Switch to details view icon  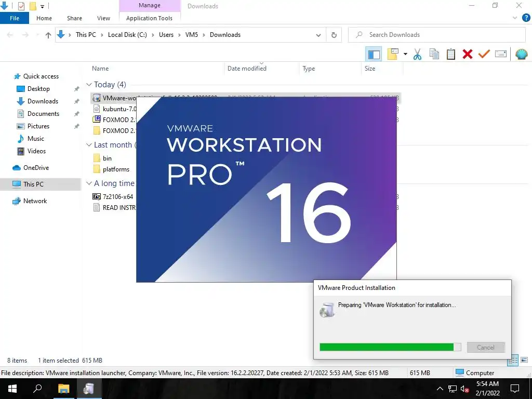pos(513,361)
